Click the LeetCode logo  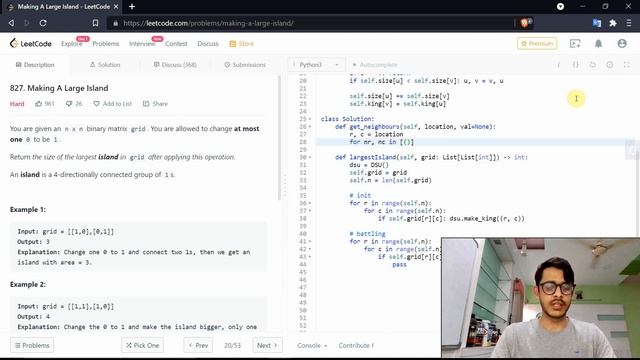tap(31, 43)
